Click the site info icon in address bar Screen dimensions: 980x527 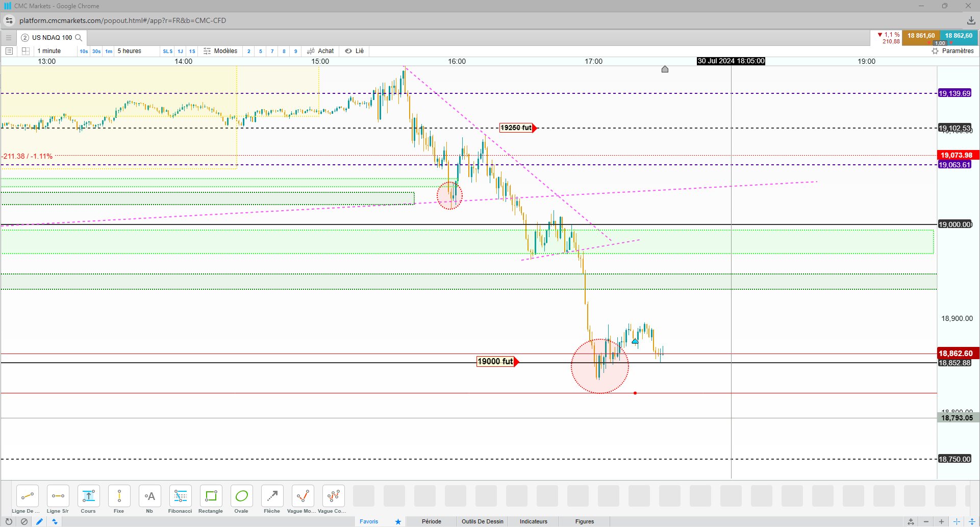click(x=9, y=20)
